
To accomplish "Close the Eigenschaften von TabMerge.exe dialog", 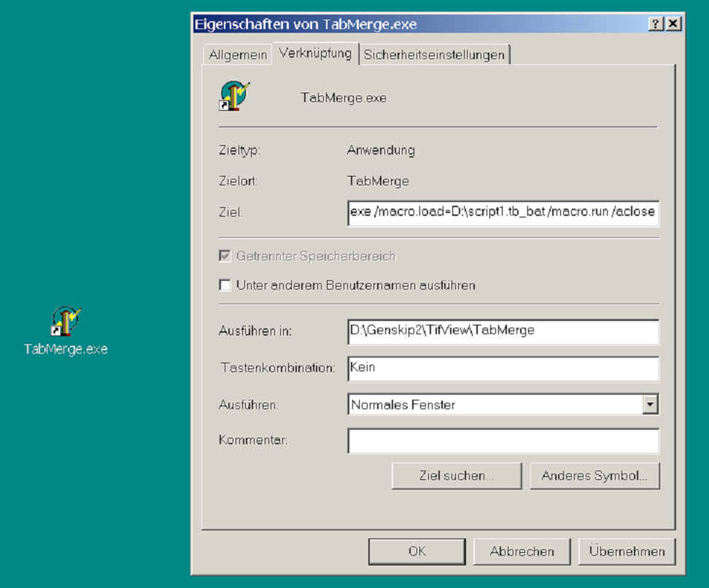I will coord(673,24).
